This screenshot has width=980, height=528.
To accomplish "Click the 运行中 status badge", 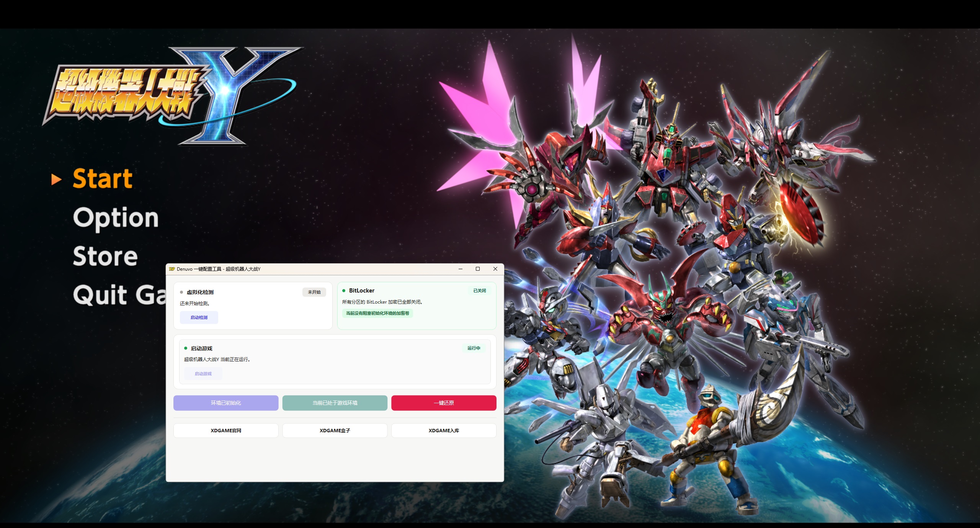I will [474, 348].
